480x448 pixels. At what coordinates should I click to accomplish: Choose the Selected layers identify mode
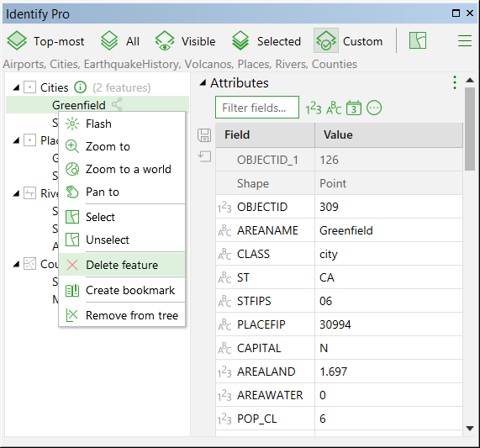pos(266,41)
